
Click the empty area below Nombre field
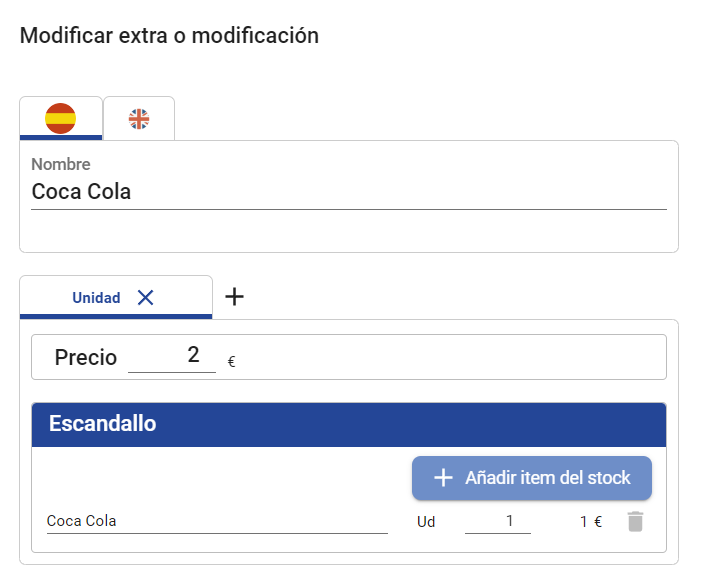pos(349,231)
